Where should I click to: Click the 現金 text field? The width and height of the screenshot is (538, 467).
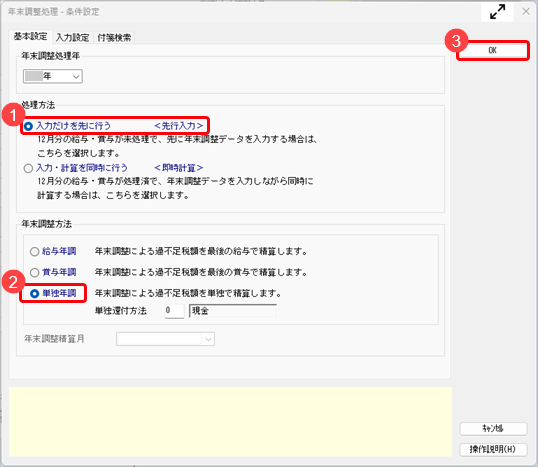point(233,311)
